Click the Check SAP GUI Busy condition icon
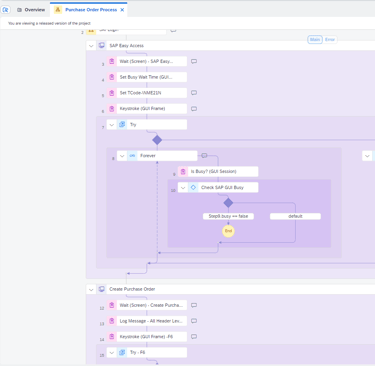 193,187
